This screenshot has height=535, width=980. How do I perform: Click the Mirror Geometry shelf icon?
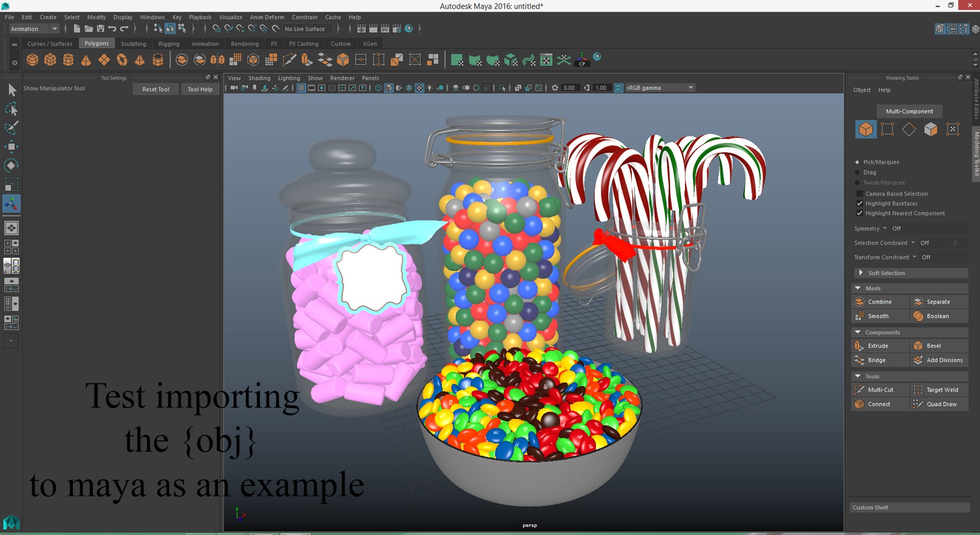tap(217, 60)
